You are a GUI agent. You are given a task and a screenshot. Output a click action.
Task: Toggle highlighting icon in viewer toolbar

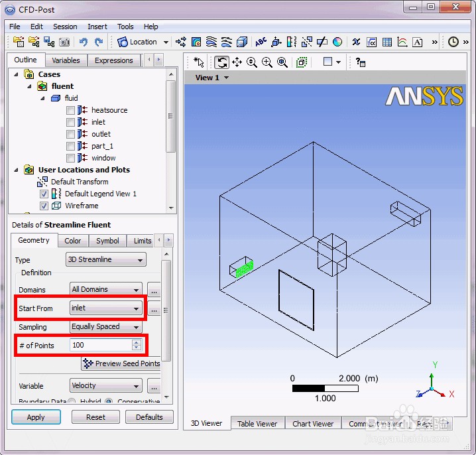(302, 62)
